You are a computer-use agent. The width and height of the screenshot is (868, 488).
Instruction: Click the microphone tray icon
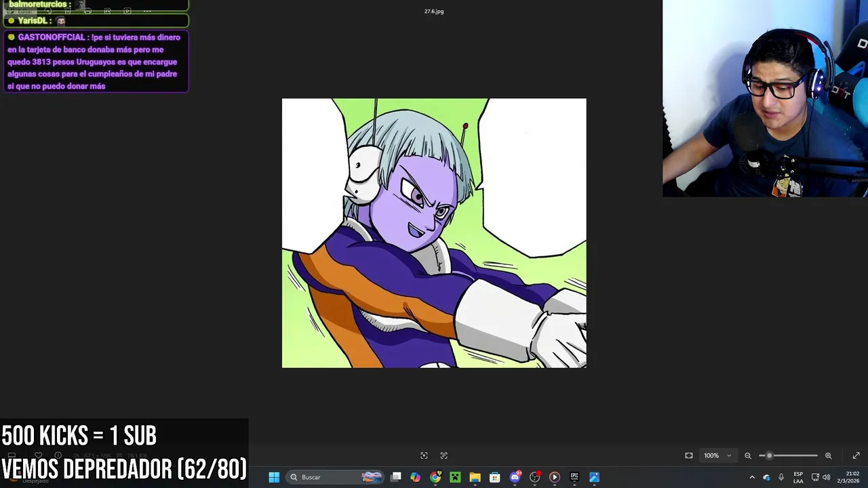click(781, 477)
